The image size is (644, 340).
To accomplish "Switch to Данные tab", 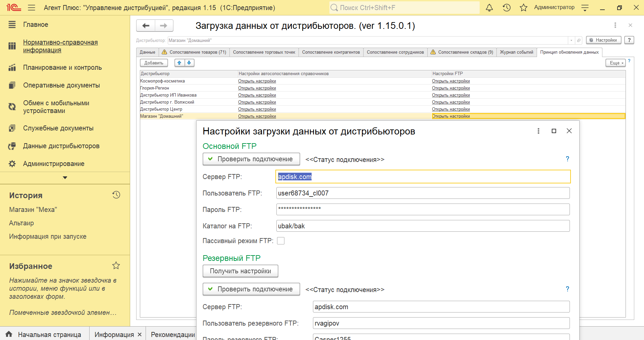I will tap(148, 52).
